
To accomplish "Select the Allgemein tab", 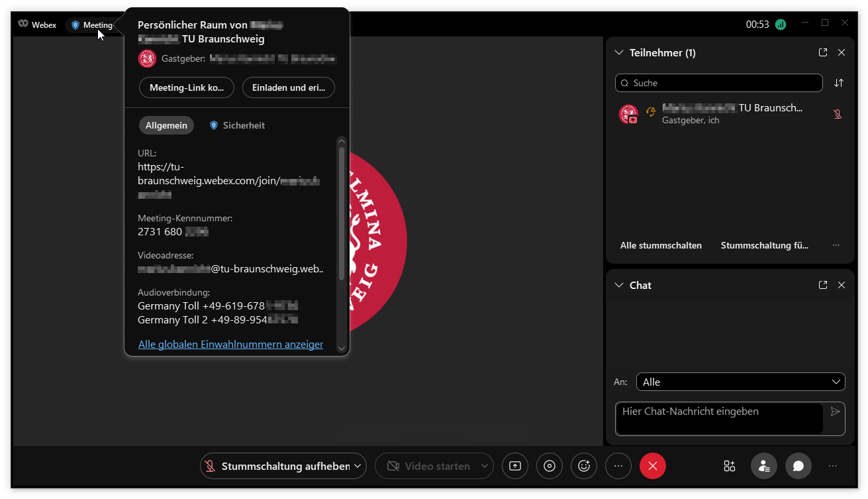I will coord(166,125).
